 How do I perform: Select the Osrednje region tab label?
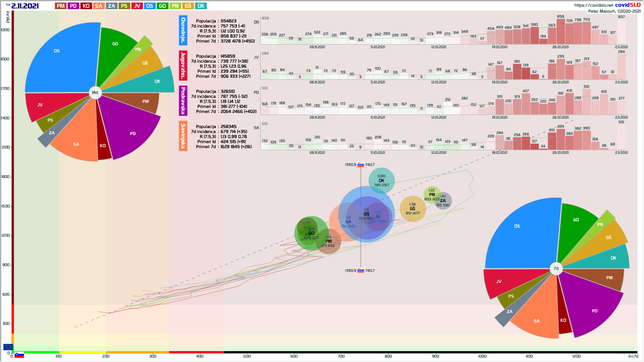(x=183, y=31)
